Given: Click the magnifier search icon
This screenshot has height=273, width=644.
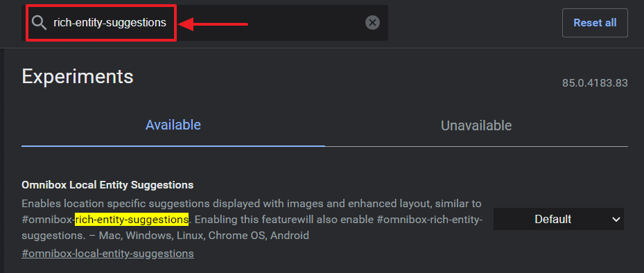Looking at the screenshot, I should pos(39,23).
